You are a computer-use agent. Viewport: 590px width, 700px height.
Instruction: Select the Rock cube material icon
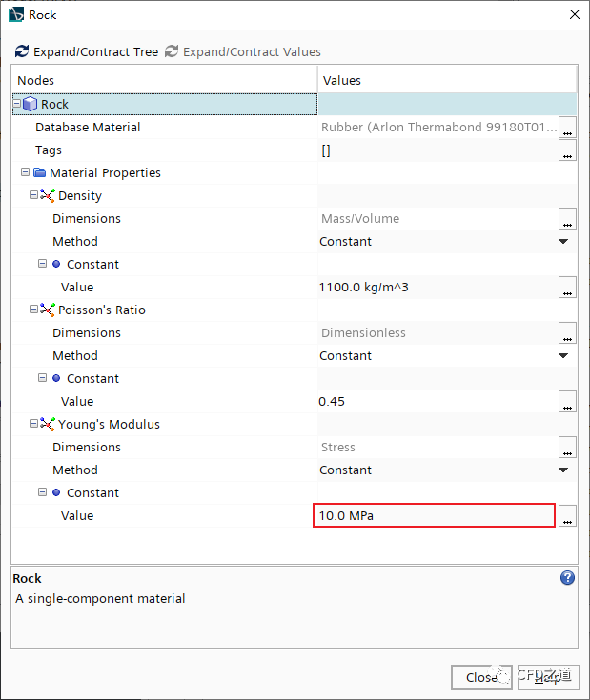coord(30,104)
